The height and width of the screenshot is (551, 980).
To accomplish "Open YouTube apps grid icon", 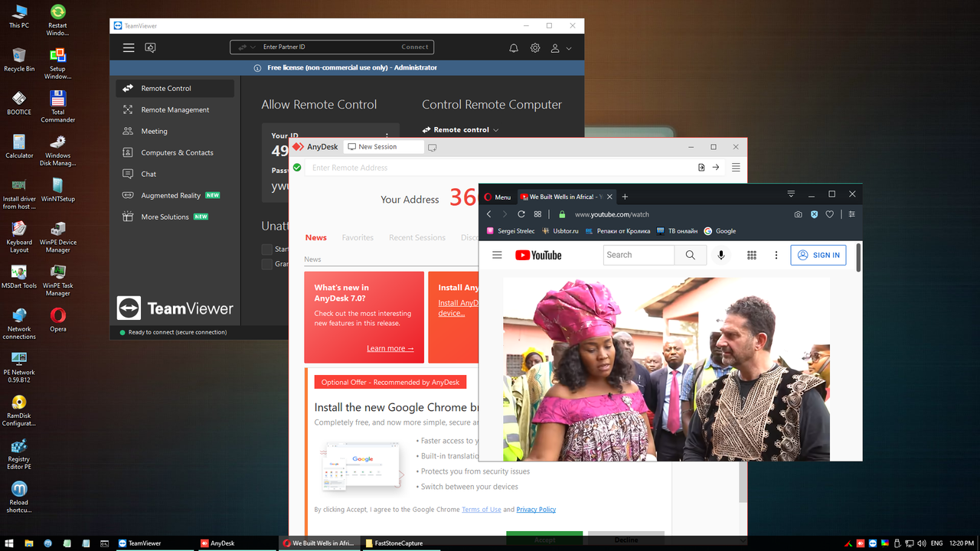I will pyautogui.click(x=752, y=255).
